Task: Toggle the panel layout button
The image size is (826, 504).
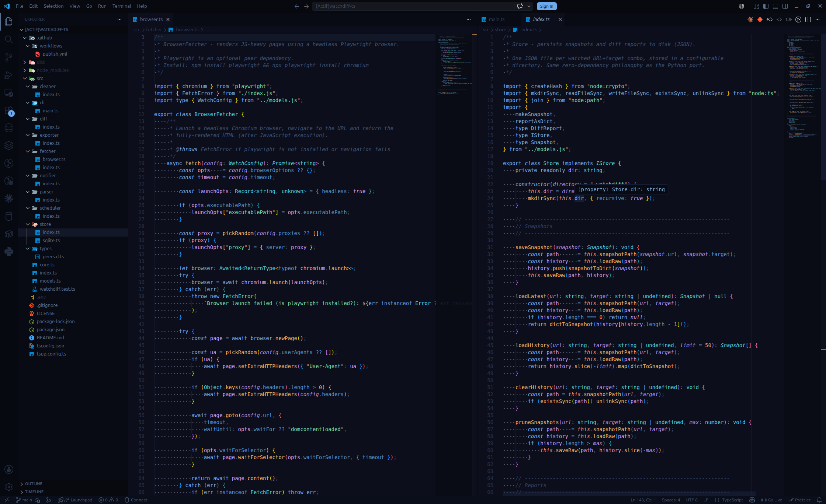Action: 775,6
